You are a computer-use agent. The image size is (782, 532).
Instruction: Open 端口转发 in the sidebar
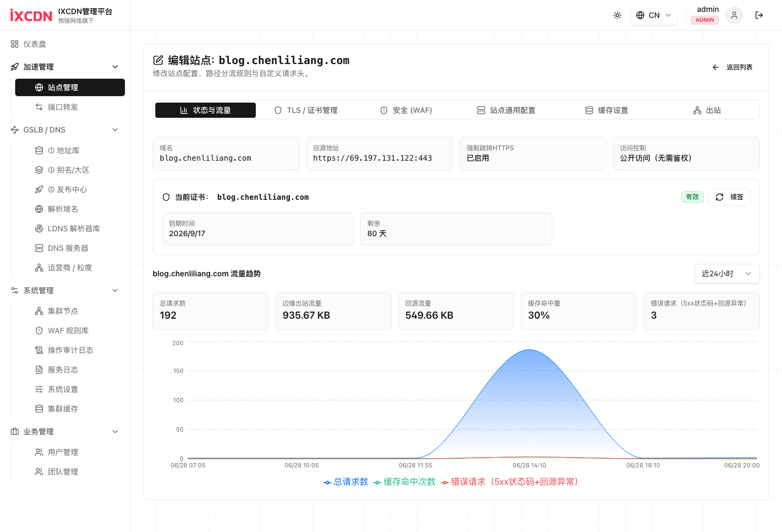tap(70, 107)
